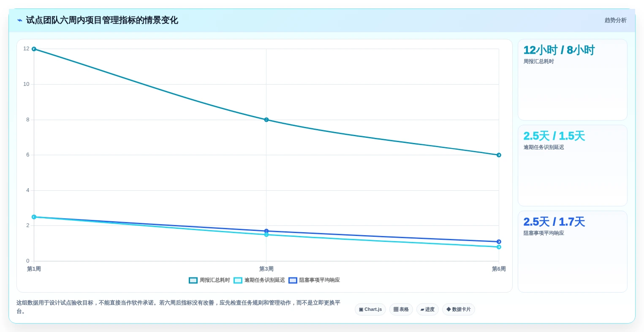Click the 阻塞事项平均响应 data point at 第6周
Screen dimensions: 644x332
pos(499,242)
